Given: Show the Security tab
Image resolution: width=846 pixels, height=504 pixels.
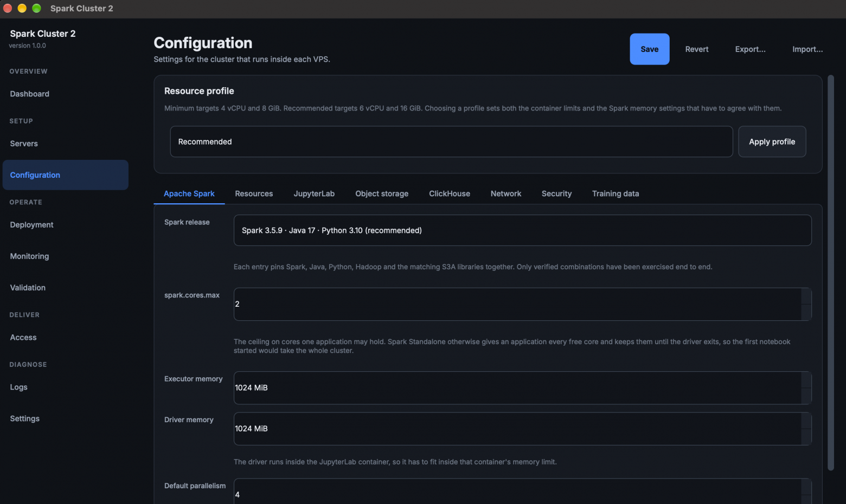Looking at the screenshot, I should (556, 194).
